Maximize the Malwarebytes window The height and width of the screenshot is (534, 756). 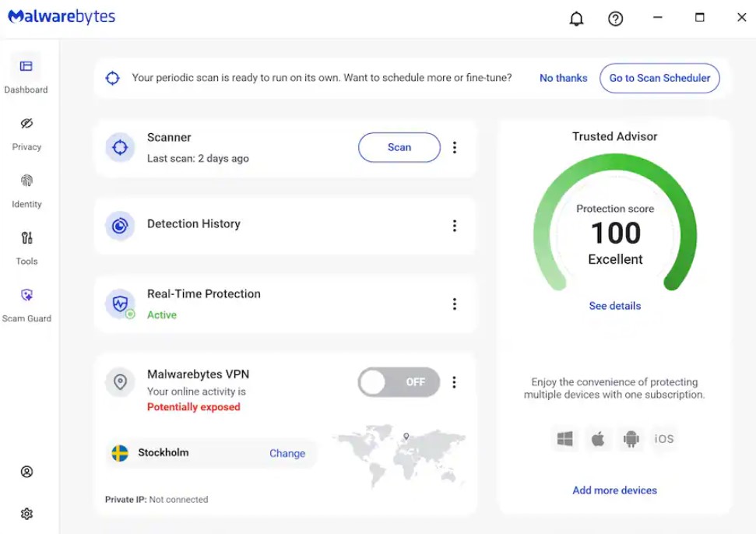click(700, 18)
